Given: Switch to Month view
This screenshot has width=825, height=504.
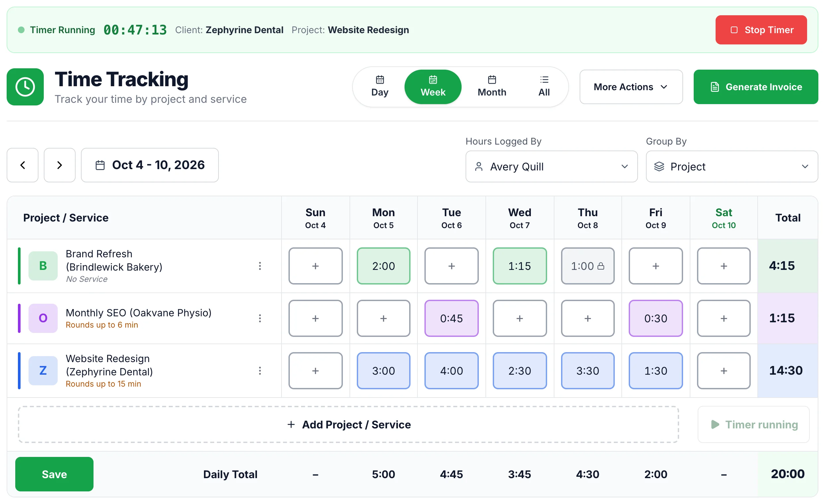Looking at the screenshot, I should coord(492,87).
